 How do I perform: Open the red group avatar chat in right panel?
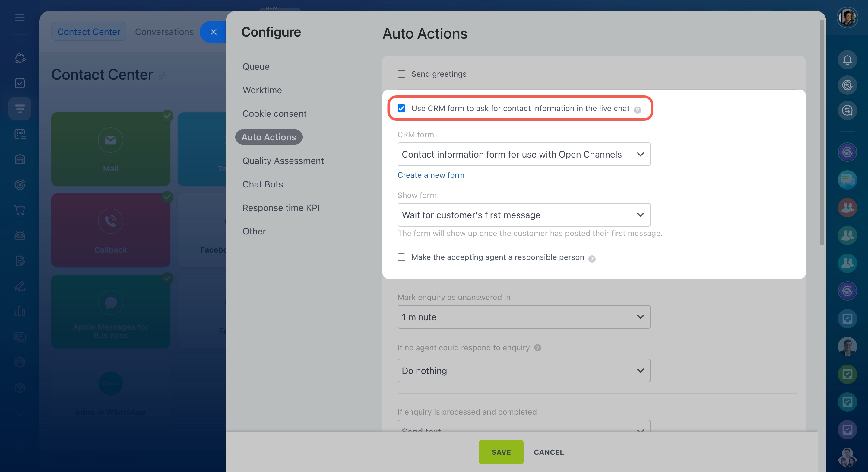coord(847,207)
